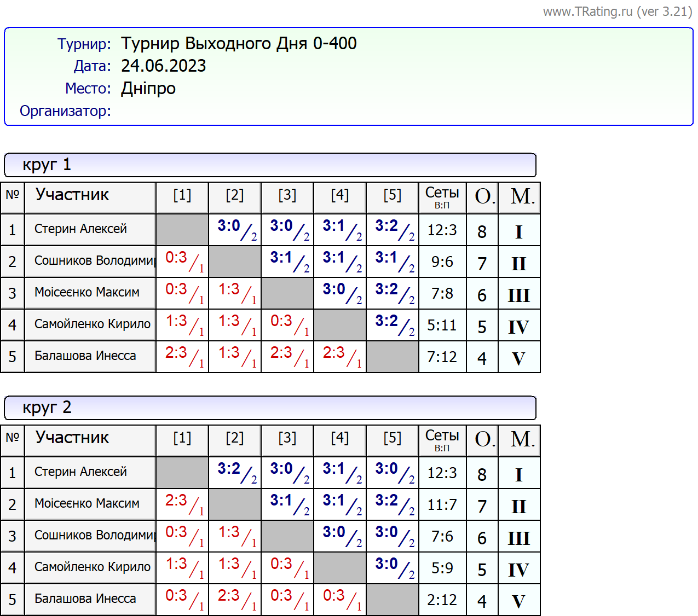Click the 'O.' points header in круг 1
The width and height of the screenshot is (698, 616).
(x=483, y=196)
